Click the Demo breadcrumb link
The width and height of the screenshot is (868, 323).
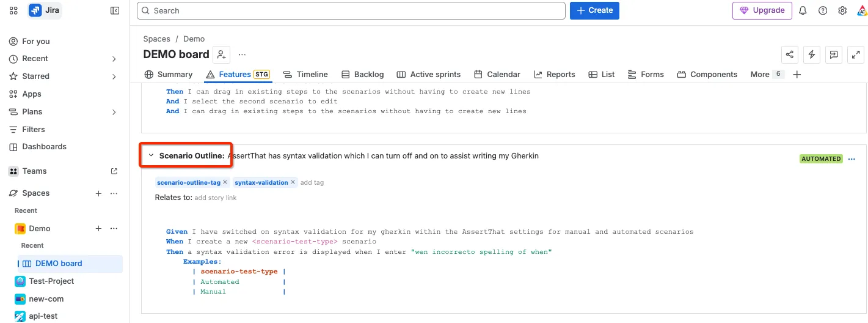tap(194, 39)
